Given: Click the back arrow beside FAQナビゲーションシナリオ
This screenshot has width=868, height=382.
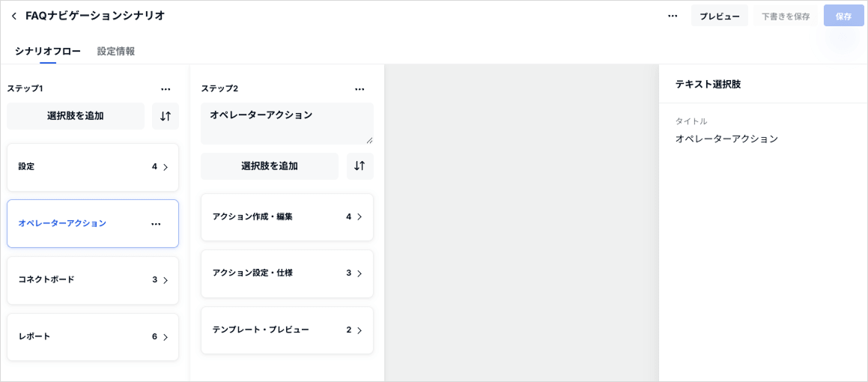Looking at the screenshot, I should click(x=13, y=16).
